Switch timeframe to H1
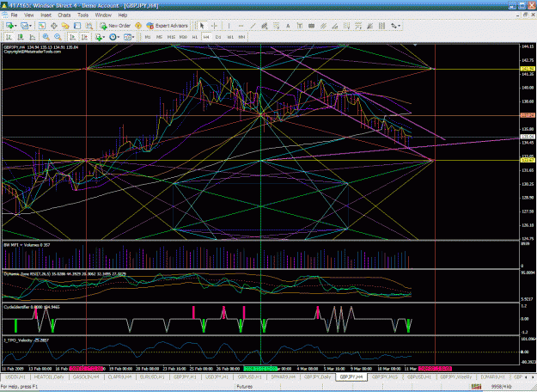The height and width of the screenshot is (392, 537). (195, 37)
